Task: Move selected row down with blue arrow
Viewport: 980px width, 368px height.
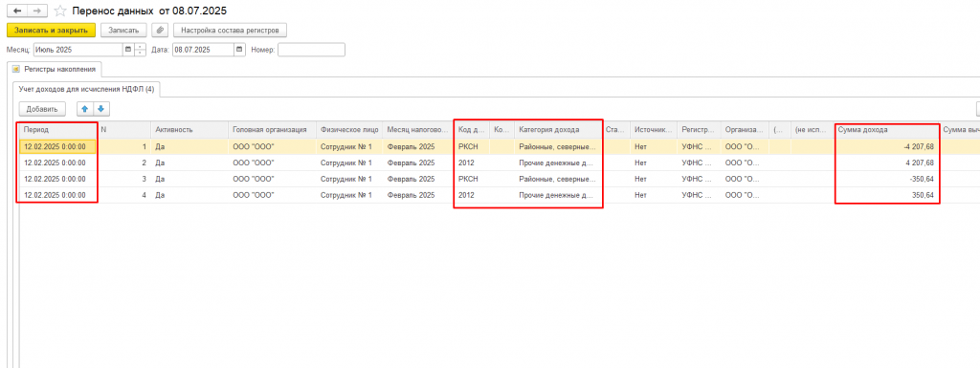Action: click(x=100, y=109)
